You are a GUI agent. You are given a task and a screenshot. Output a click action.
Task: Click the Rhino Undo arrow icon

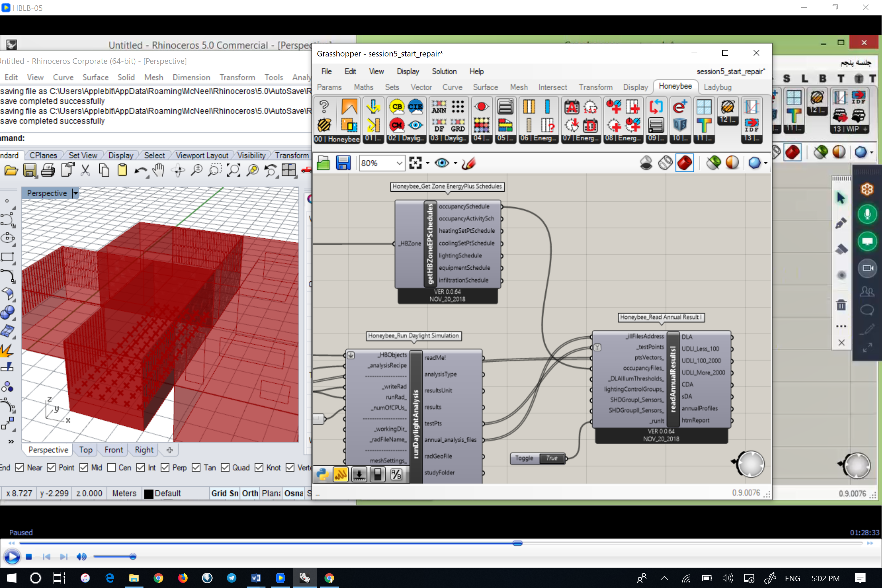(141, 171)
